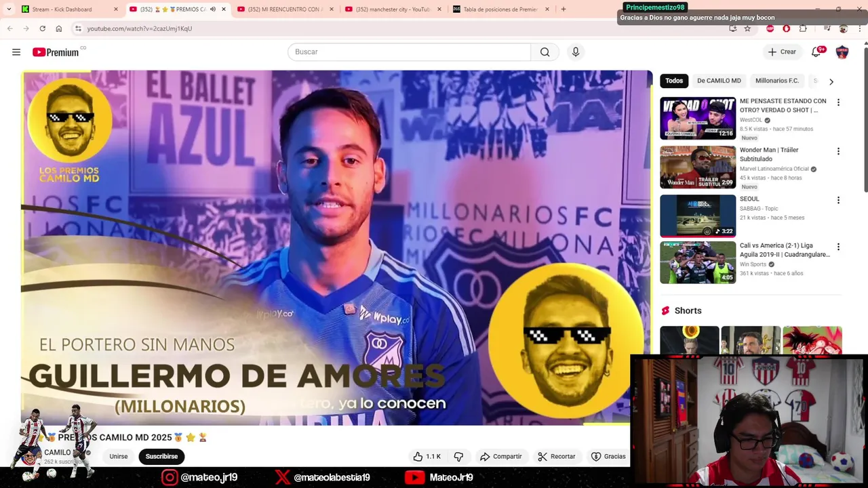Open Wonder Man Tráiler Subtitulado thumbnail
Image resolution: width=868 pixels, height=488 pixels.
pos(698,167)
